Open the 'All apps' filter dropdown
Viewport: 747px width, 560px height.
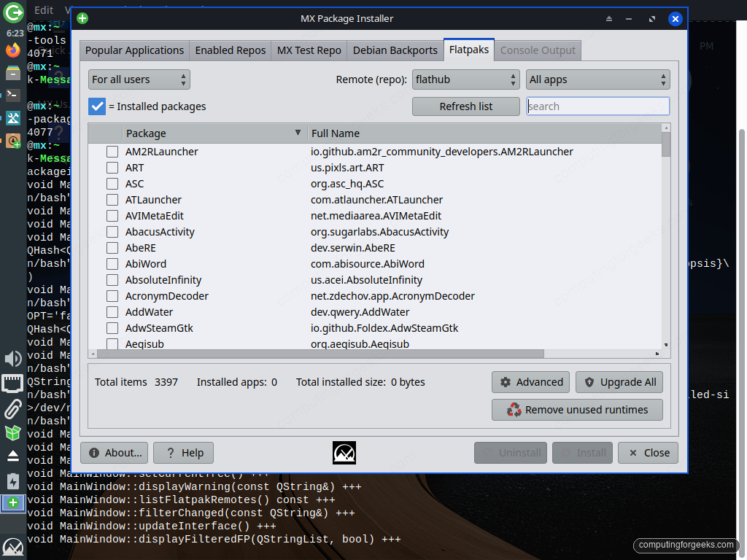coord(598,79)
